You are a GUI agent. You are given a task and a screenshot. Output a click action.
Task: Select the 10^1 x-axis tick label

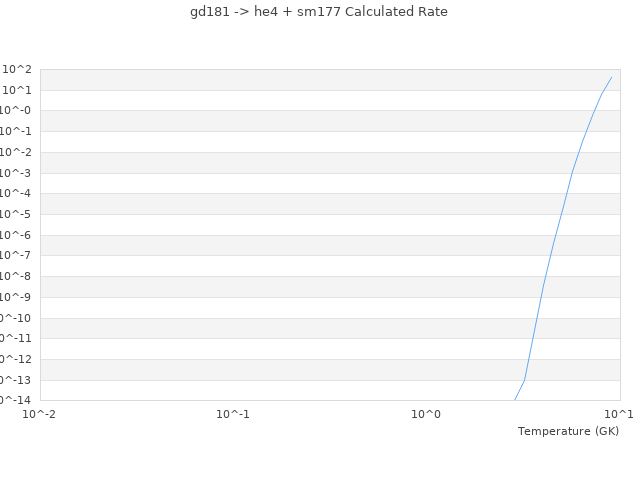coord(619,414)
